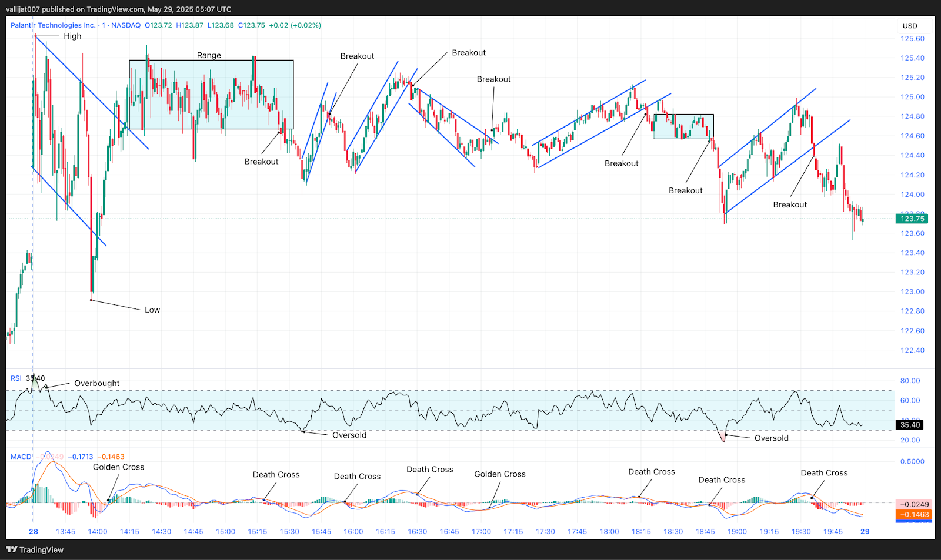Click the 125.20 price axis label
This screenshot has width=941, height=560.
(x=912, y=78)
